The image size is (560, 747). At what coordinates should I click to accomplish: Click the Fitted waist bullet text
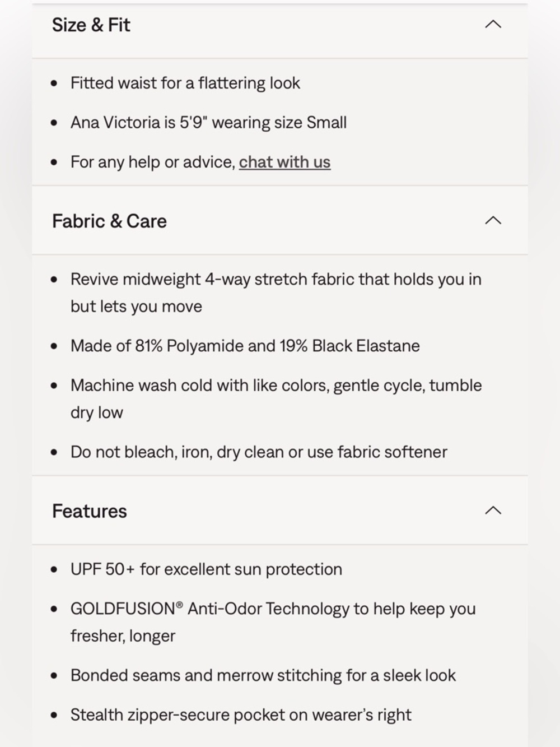pos(185,83)
